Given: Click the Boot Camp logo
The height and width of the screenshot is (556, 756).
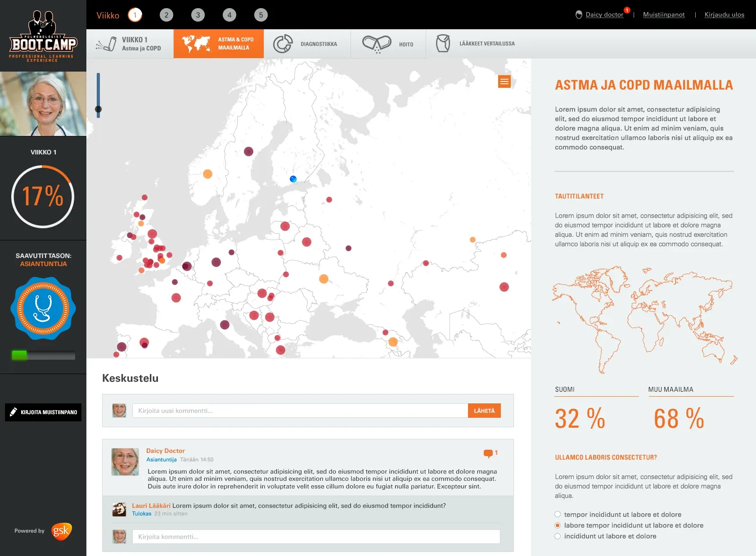Looking at the screenshot, I should coord(43,36).
